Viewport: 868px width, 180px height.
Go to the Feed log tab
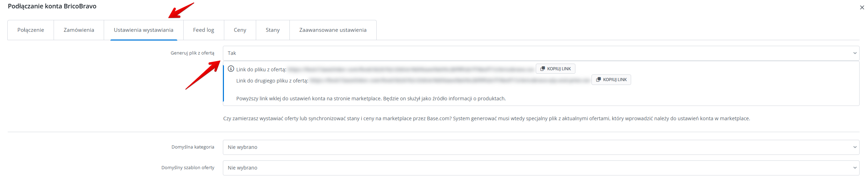(x=204, y=30)
